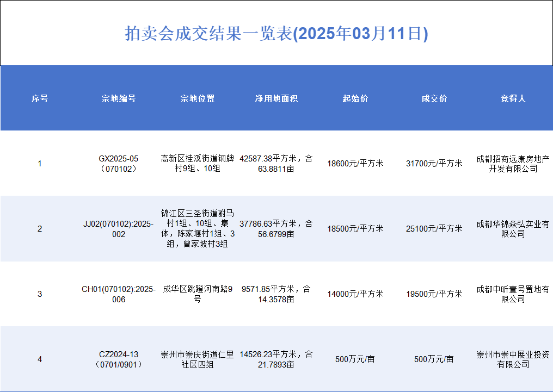Click parcel number GX2025-05 cell
The width and height of the screenshot is (553, 392).
[119, 164]
